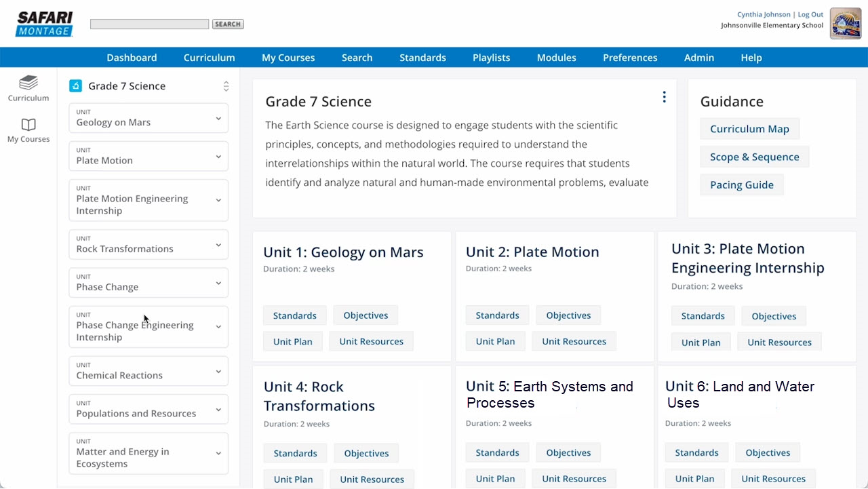Open the Curriculum menu in the navigation bar

pos(209,58)
